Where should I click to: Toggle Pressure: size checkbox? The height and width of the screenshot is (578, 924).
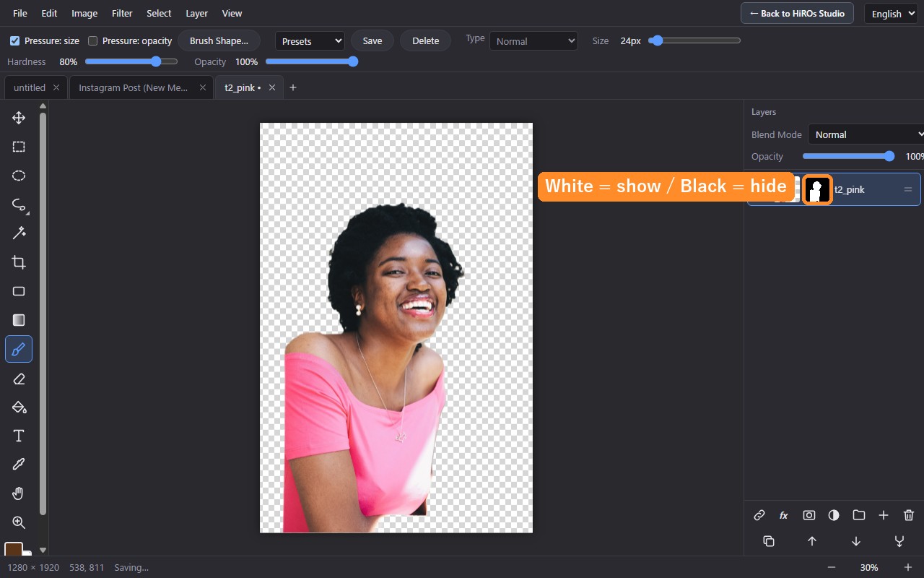pyautogui.click(x=14, y=41)
